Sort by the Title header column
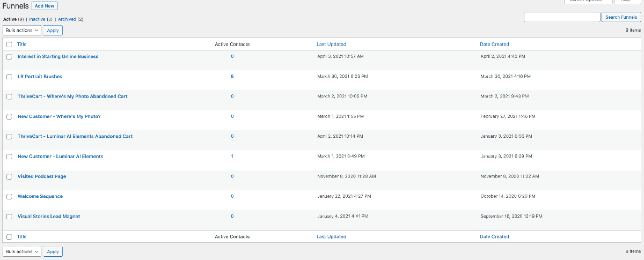The width and height of the screenshot is (644, 260). [22, 44]
